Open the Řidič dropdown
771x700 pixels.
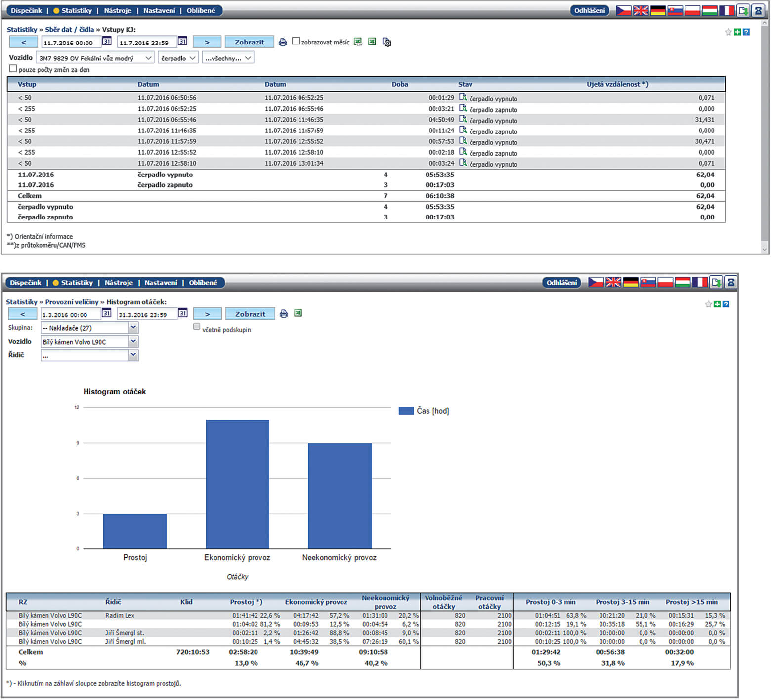click(89, 355)
